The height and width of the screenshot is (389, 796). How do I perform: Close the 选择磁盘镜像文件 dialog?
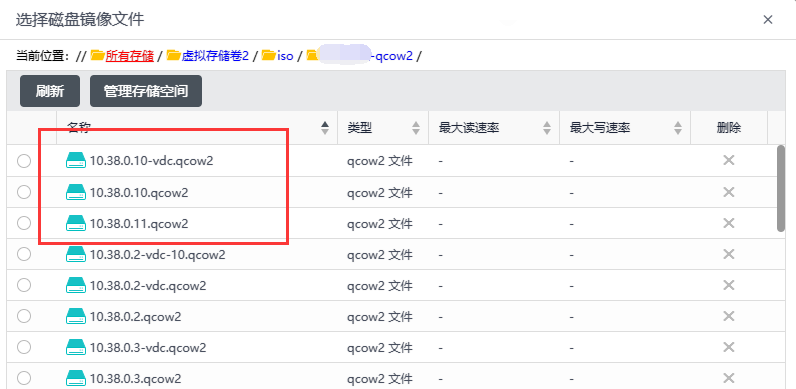[x=768, y=20]
